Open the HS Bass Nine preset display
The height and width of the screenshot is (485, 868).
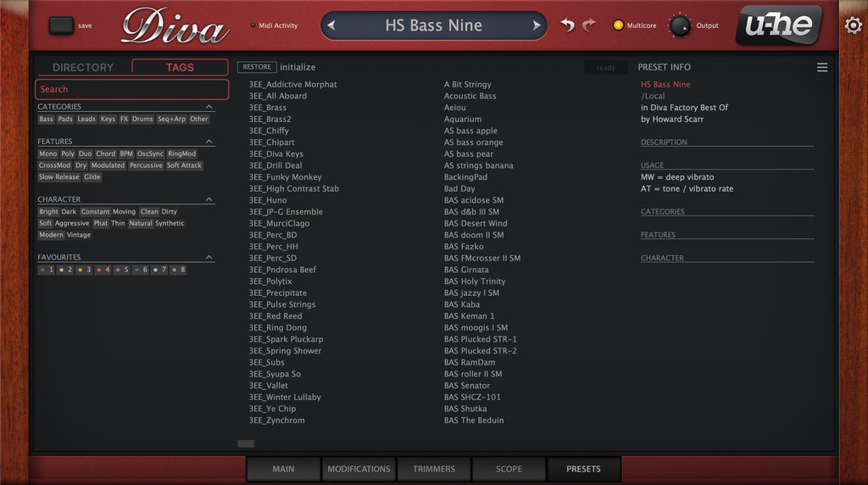pyautogui.click(x=433, y=25)
